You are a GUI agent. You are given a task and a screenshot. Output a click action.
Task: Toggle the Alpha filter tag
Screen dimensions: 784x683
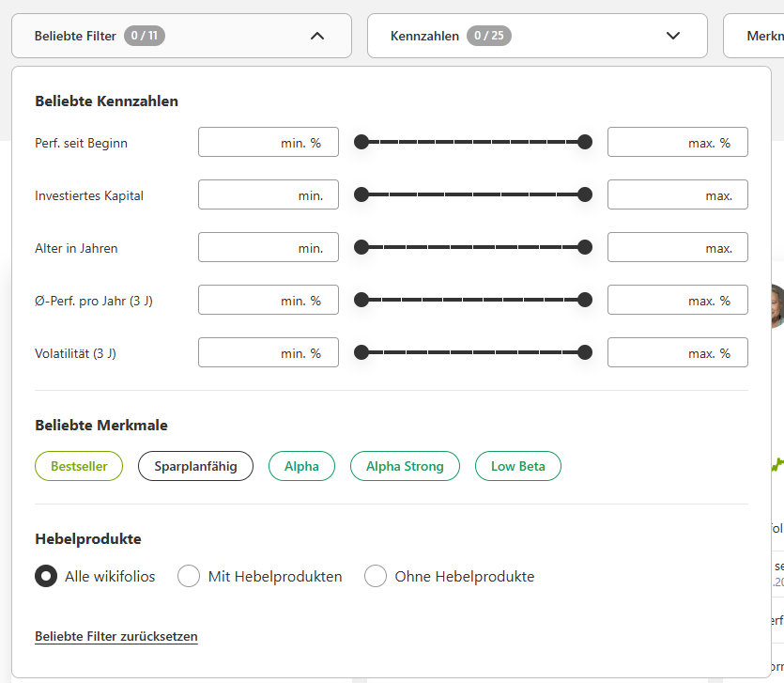click(301, 466)
